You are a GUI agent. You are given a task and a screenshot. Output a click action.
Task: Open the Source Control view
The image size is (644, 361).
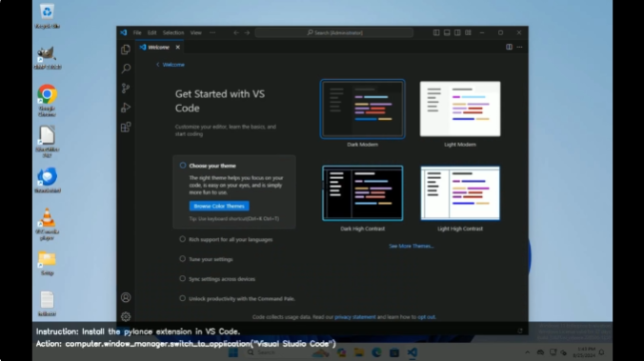tap(126, 89)
